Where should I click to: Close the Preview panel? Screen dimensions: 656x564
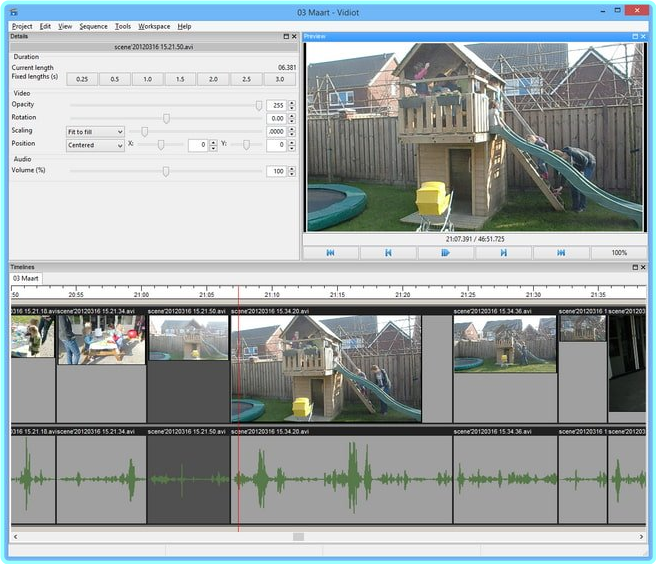pyautogui.click(x=642, y=36)
